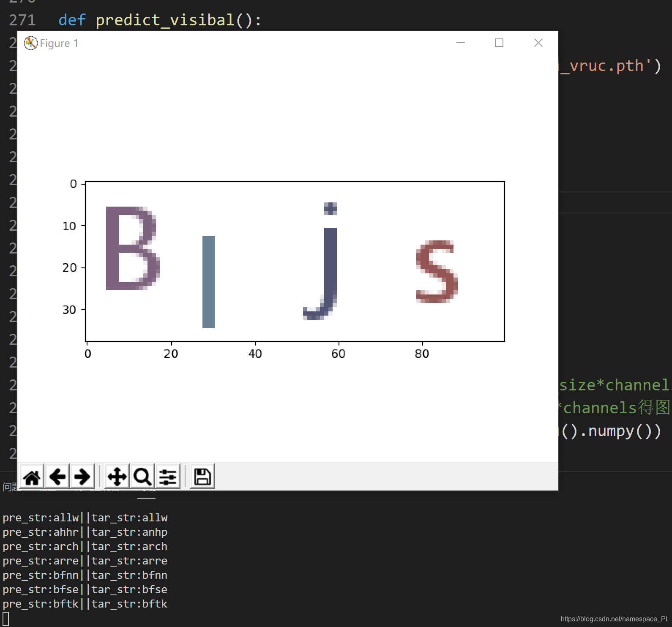Screen dimensions: 672x627
Task: Click x-axis tick label 20
Action: [x=171, y=354]
